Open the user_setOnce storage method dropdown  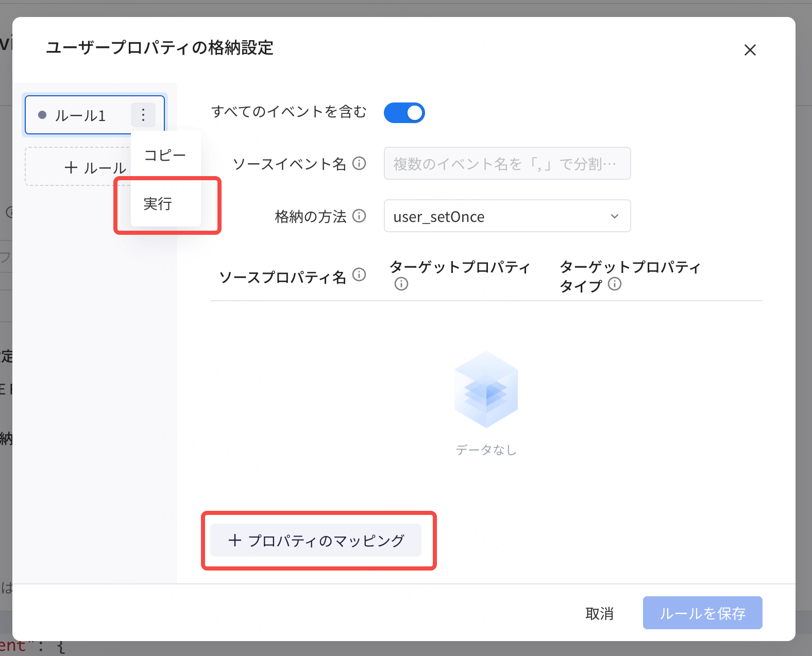[x=507, y=216]
